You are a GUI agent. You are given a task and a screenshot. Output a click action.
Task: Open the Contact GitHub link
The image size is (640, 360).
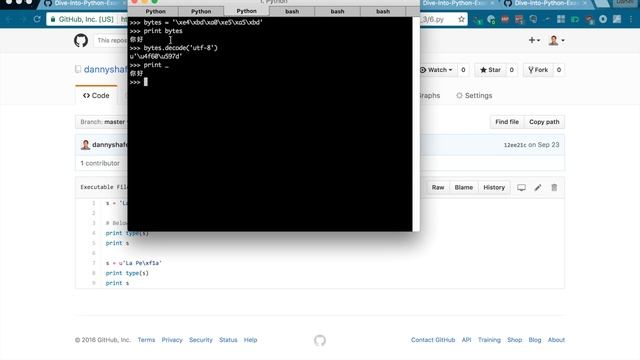433,340
